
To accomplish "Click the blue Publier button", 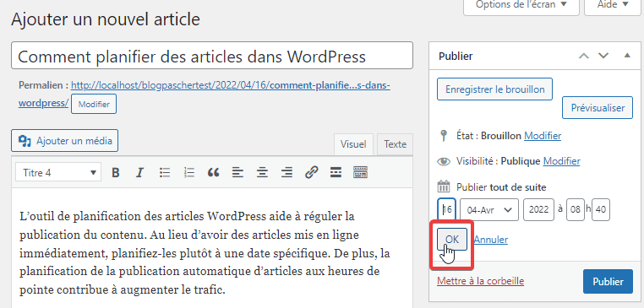I will pos(608,282).
